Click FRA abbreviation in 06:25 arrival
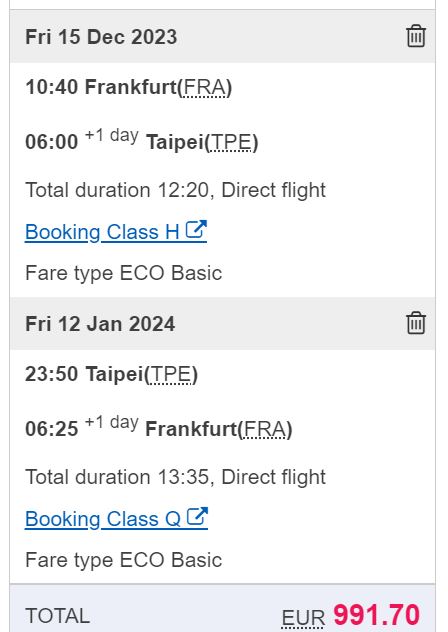This screenshot has width=448, height=632. pyautogui.click(x=264, y=429)
